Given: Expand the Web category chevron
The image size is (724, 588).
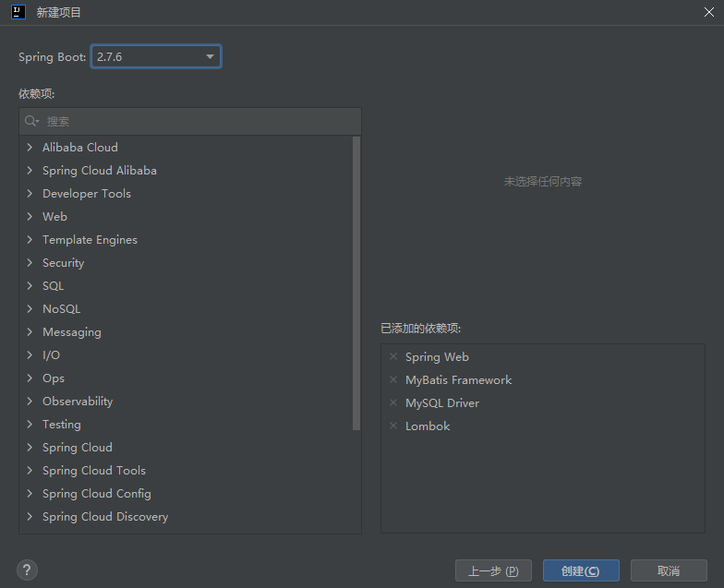Looking at the screenshot, I should 30,216.
